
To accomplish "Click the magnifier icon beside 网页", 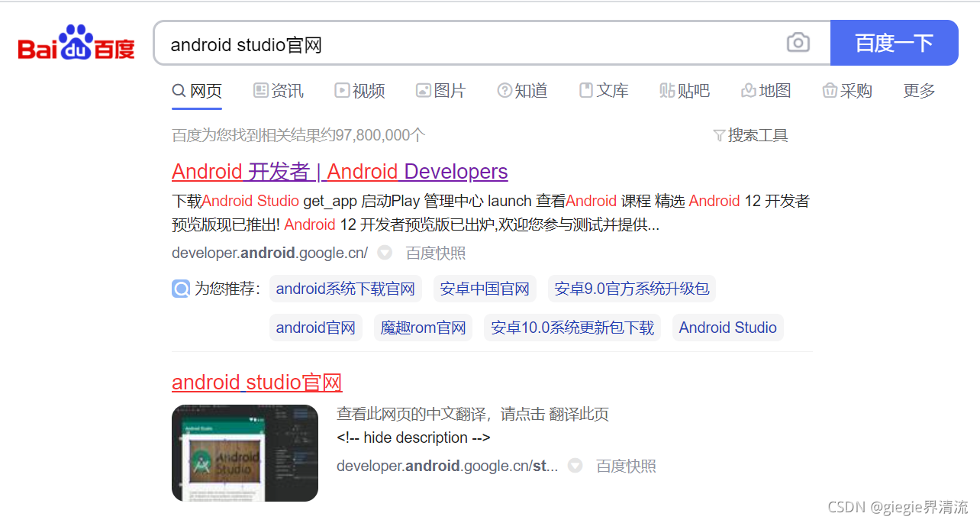I will click(x=179, y=91).
